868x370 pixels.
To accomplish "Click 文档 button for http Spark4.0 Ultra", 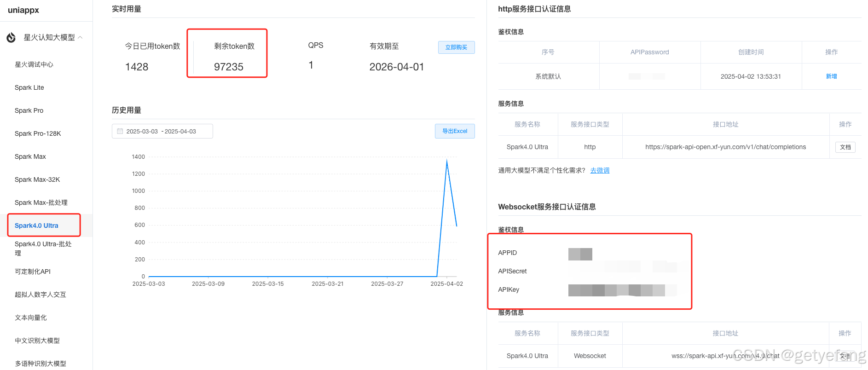I will pos(845,147).
